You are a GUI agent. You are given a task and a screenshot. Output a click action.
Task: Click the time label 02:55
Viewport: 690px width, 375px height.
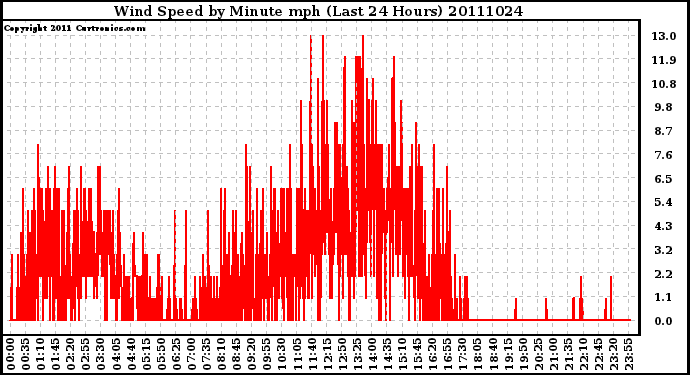(86, 355)
